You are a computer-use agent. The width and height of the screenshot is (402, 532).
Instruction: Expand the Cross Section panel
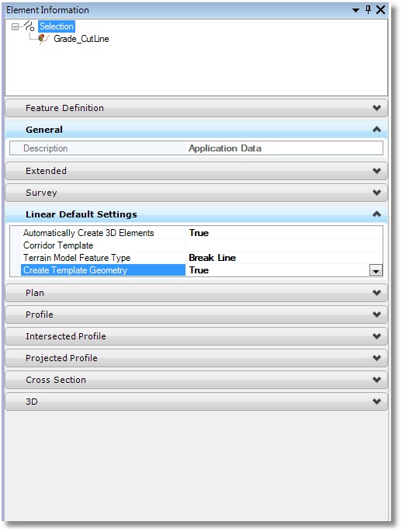(x=196, y=380)
